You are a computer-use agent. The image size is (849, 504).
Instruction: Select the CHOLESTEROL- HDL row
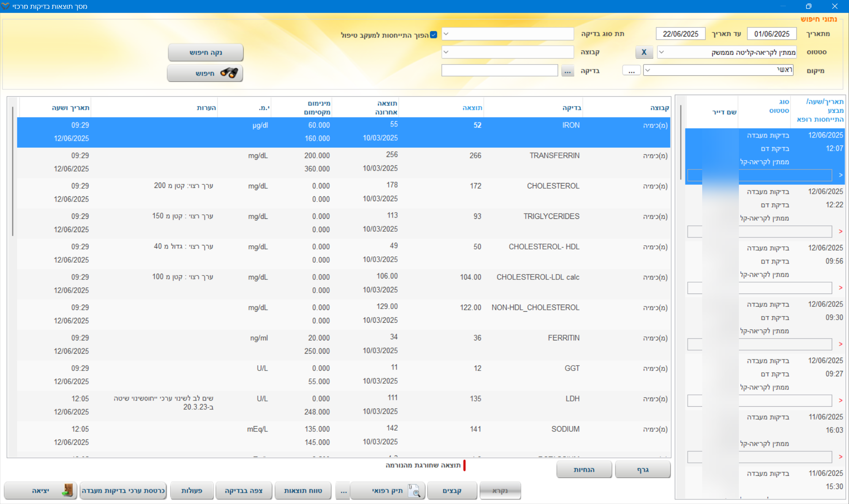click(344, 253)
